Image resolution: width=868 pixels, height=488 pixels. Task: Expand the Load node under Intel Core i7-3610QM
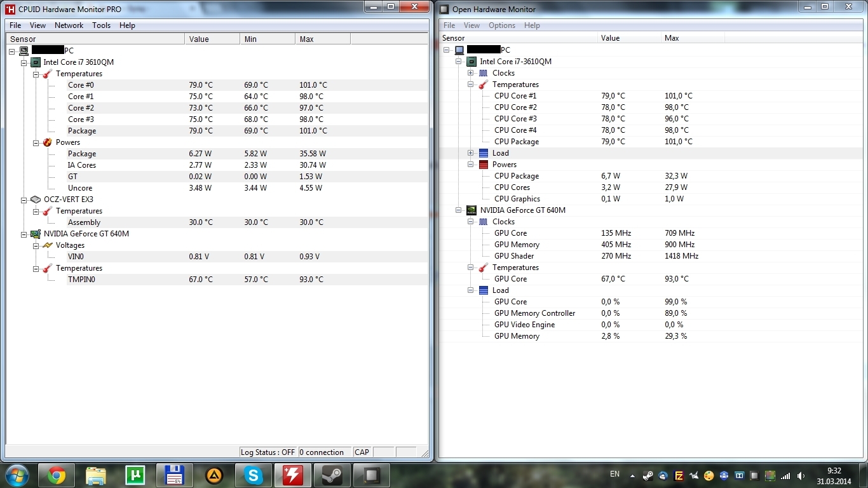pyautogui.click(x=471, y=153)
